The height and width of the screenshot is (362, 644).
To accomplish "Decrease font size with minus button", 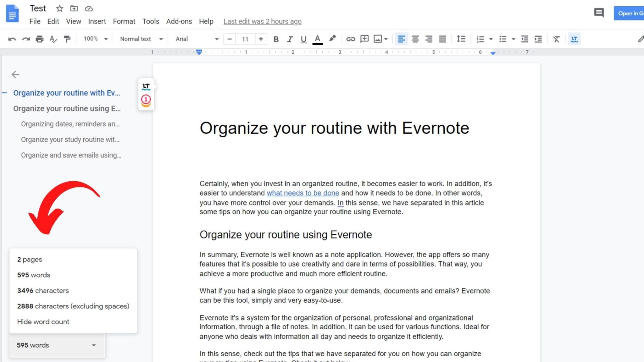I will coord(230,39).
